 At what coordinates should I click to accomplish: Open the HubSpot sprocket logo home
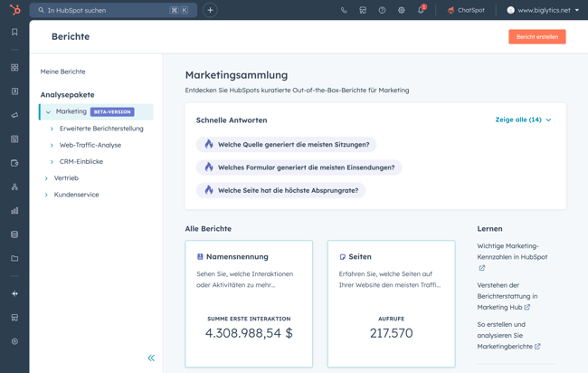click(x=15, y=9)
